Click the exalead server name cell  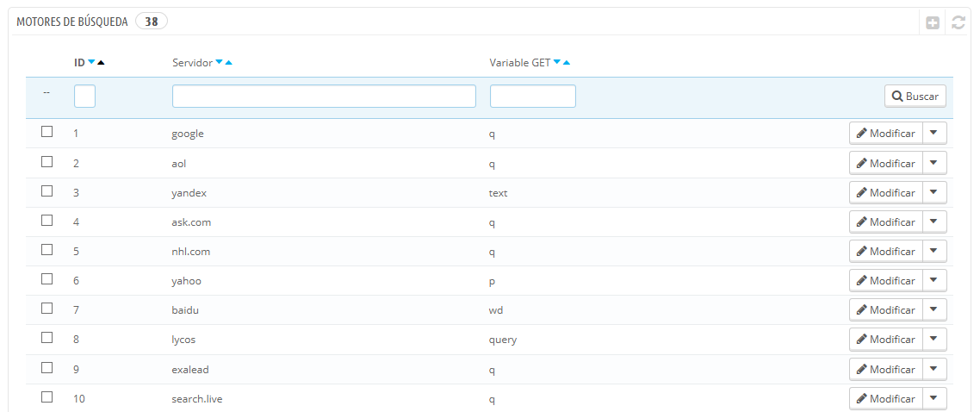point(190,370)
